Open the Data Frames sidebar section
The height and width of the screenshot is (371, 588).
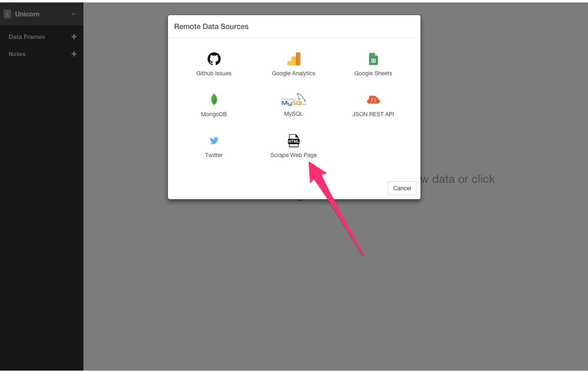click(x=27, y=37)
